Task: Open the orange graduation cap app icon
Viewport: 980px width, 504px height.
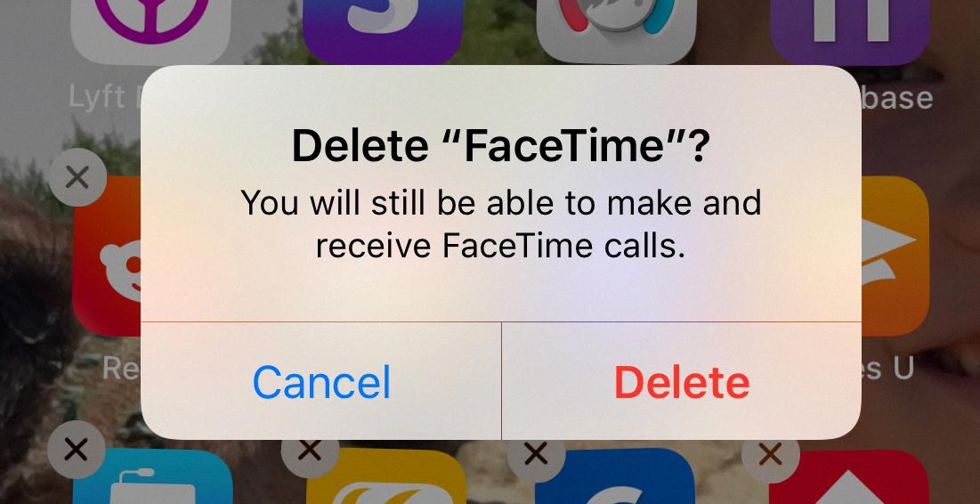Action: click(895, 256)
